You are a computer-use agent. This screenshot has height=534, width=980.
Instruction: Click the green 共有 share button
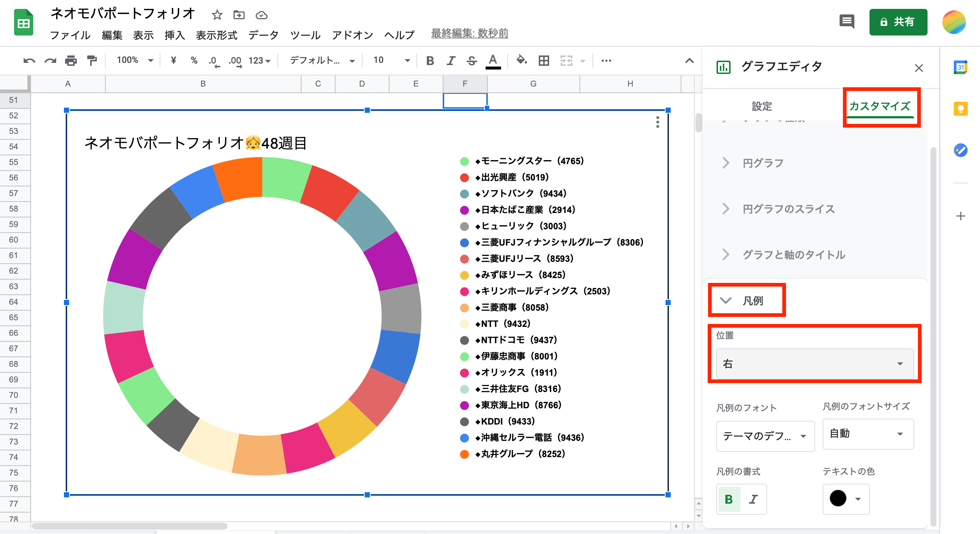(898, 22)
